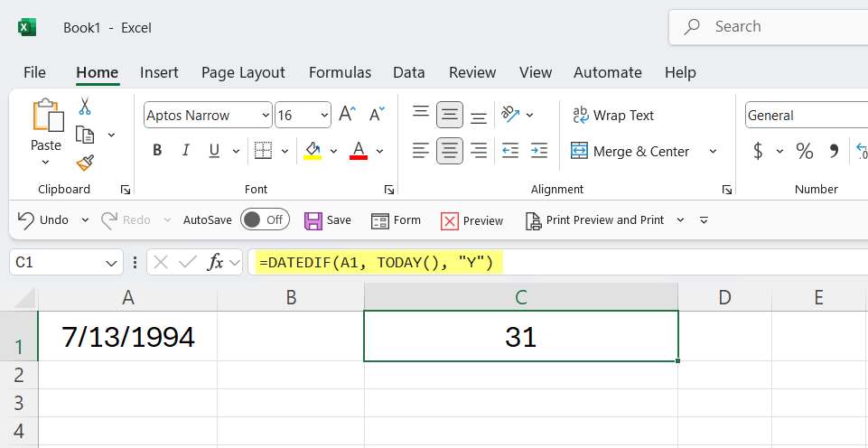Apply red Font Color swatch
The width and height of the screenshot is (868, 448).
click(359, 151)
